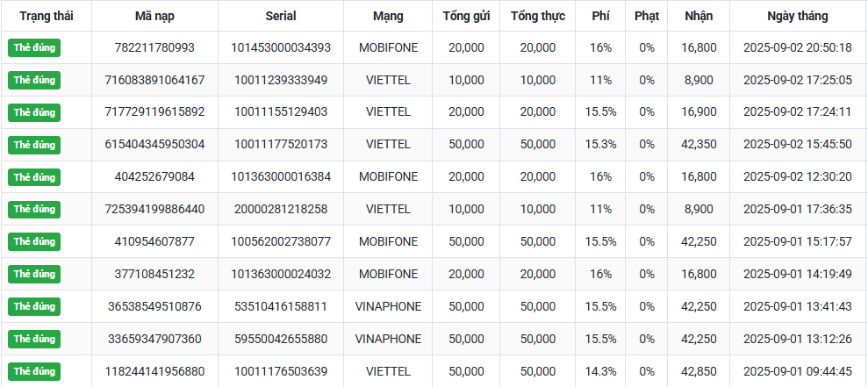Click Thẻ đúng badge in 615404345950304 row
Screen dimensions: 868x387
(x=34, y=144)
